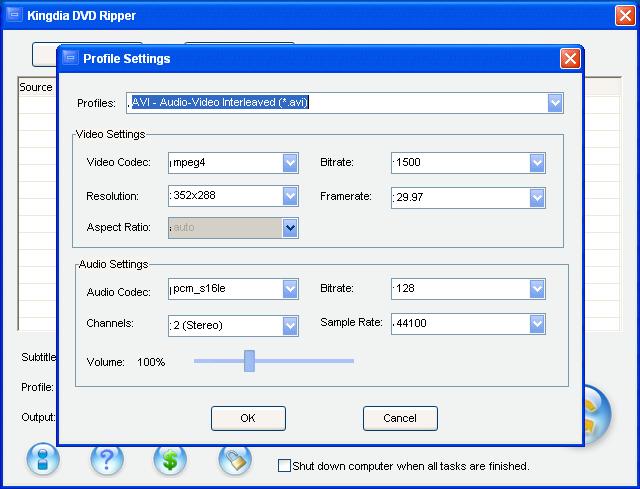Click the Source column header in main window
Image resolution: width=640 pixels, height=489 pixels.
pyautogui.click(x=36, y=87)
